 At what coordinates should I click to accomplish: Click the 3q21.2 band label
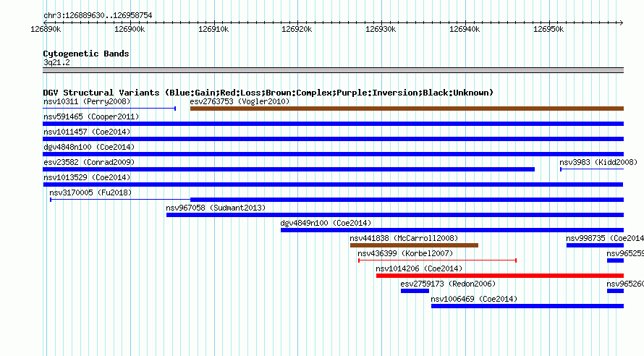pyautogui.click(x=56, y=62)
